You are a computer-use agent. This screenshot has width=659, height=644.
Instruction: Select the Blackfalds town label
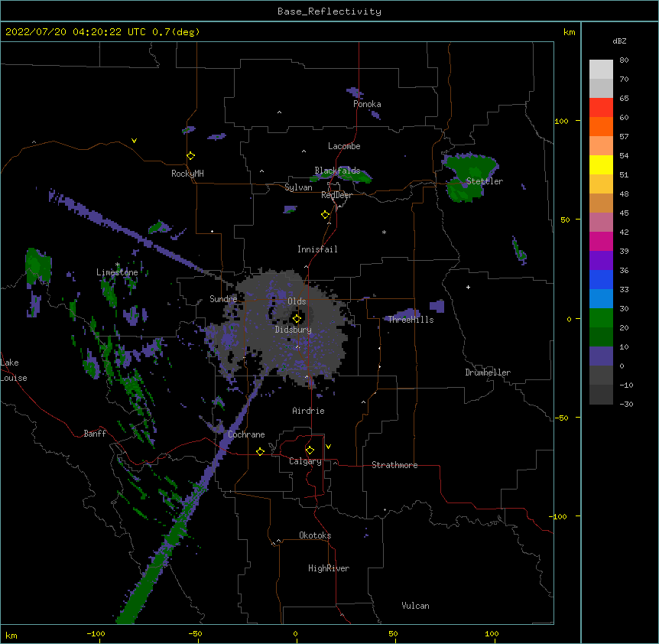[337, 171]
